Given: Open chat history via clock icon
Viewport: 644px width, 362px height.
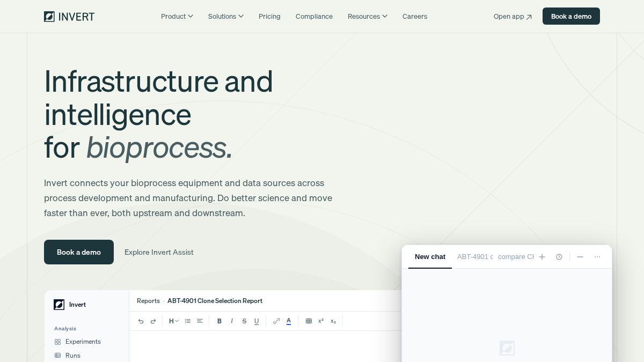Looking at the screenshot, I should point(559,257).
